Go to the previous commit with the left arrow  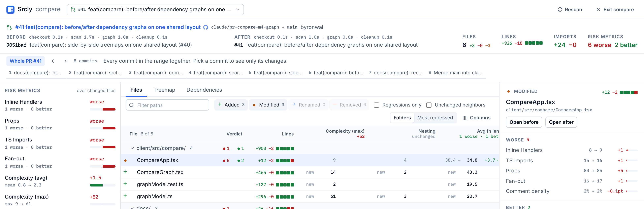click(x=53, y=61)
